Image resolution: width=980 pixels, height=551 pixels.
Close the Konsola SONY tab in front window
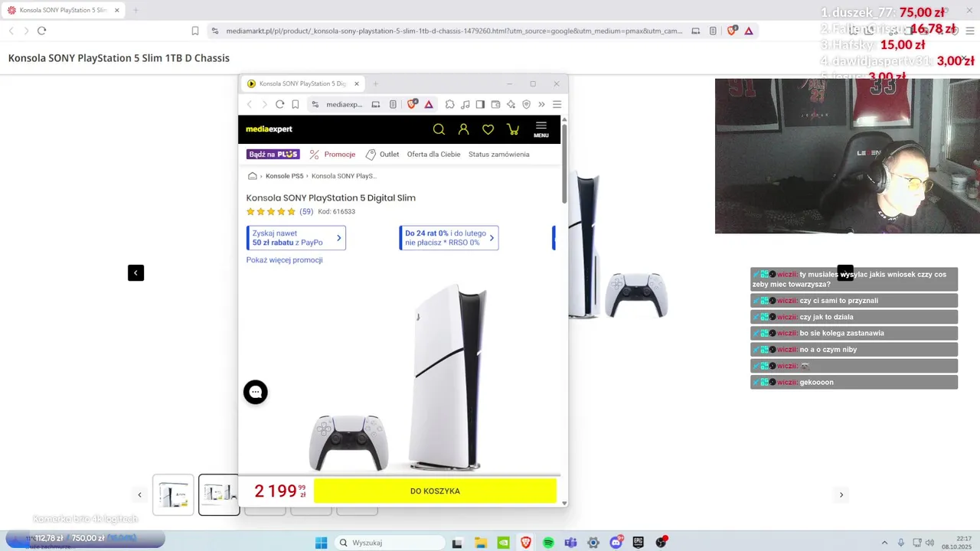click(x=356, y=83)
